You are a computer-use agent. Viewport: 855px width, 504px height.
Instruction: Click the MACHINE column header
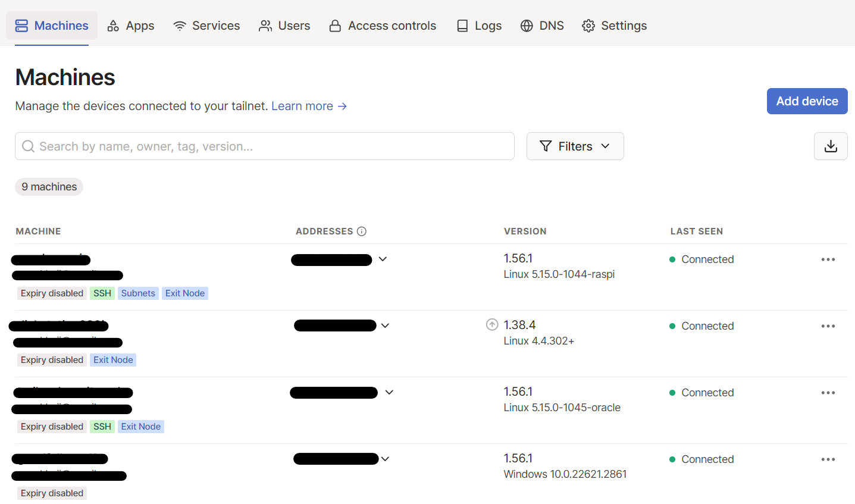(38, 231)
